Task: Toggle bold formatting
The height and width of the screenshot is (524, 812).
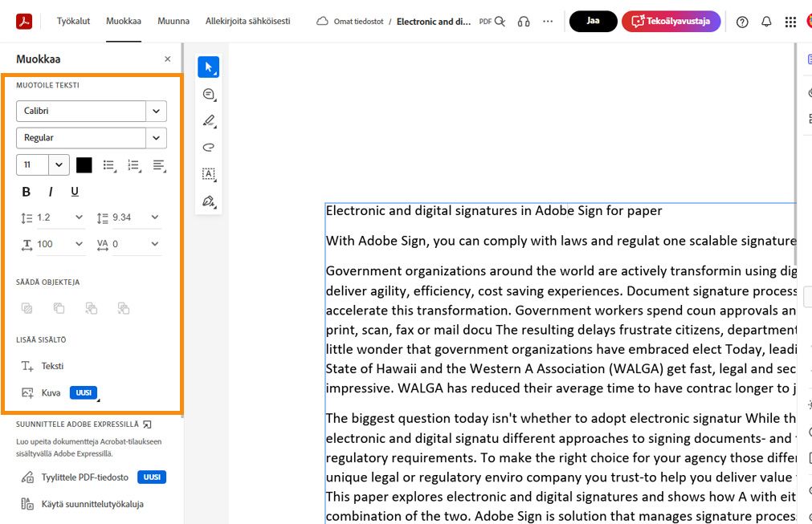Action: coord(26,192)
